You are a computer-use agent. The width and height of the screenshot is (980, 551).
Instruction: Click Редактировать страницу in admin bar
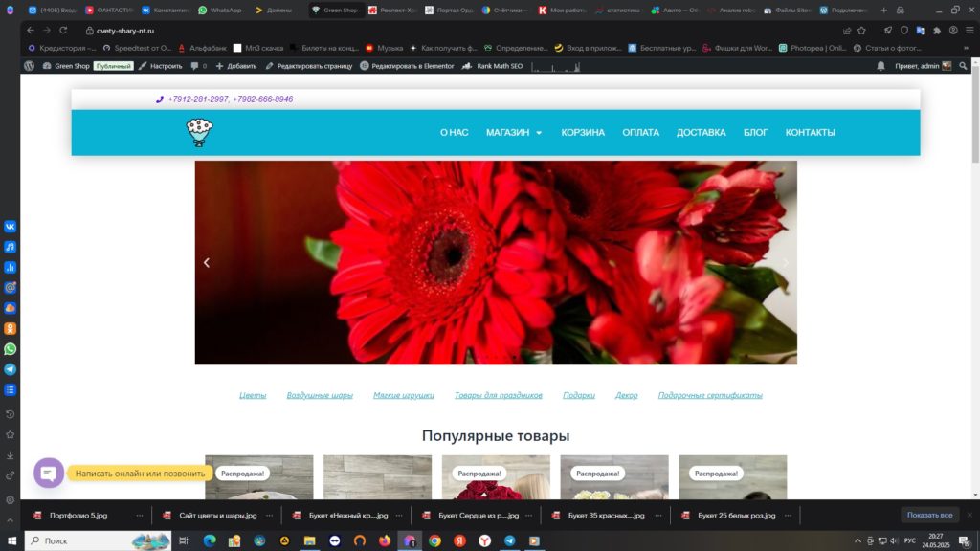[x=309, y=66]
